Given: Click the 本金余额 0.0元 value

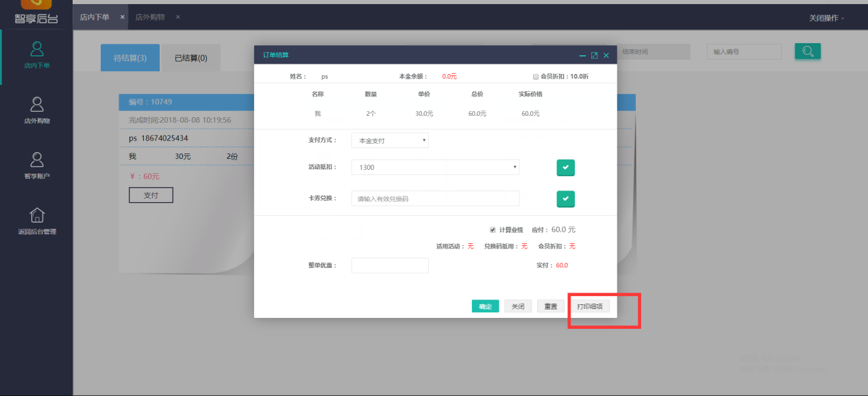Looking at the screenshot, I should 449,77.
